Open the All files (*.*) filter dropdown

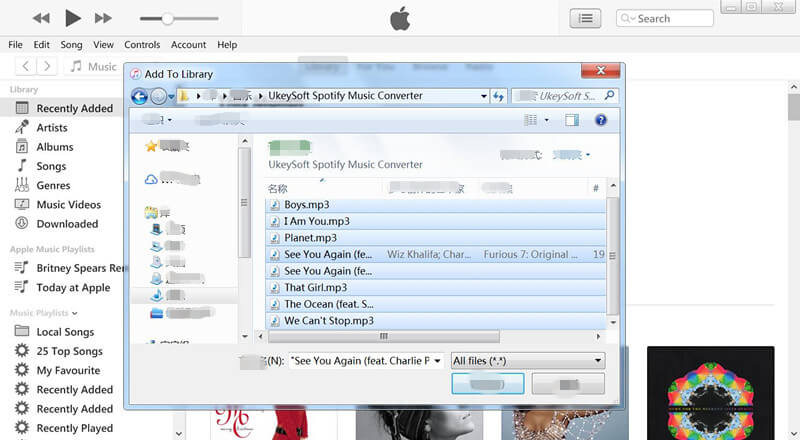click(x=528, y=361)
